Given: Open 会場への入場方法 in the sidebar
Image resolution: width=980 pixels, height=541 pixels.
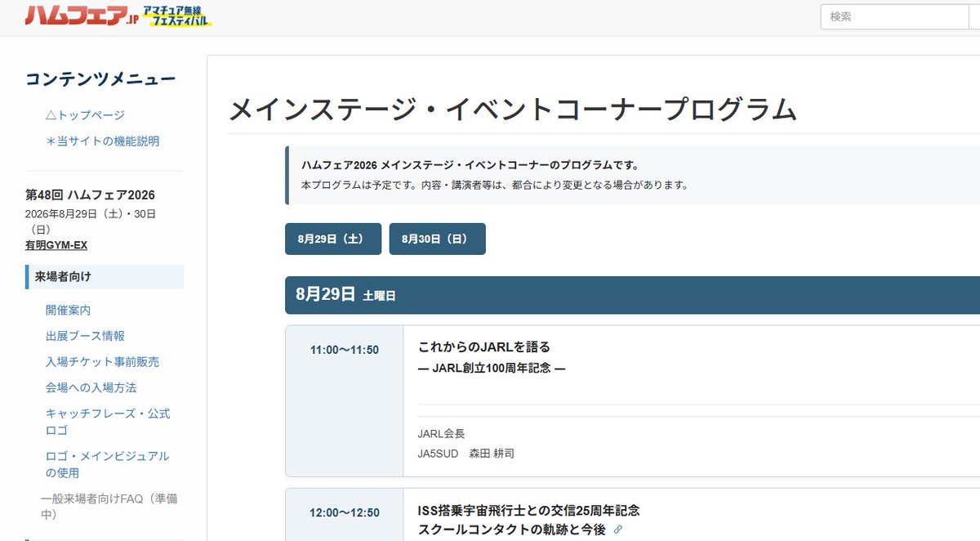Looking at the screenshot, I should click(91, 387).
